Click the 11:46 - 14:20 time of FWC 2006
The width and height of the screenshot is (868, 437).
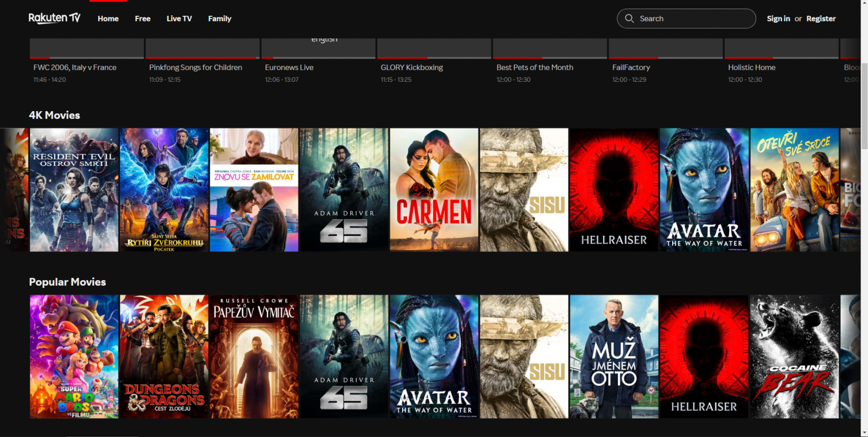(x=49, y=80)
